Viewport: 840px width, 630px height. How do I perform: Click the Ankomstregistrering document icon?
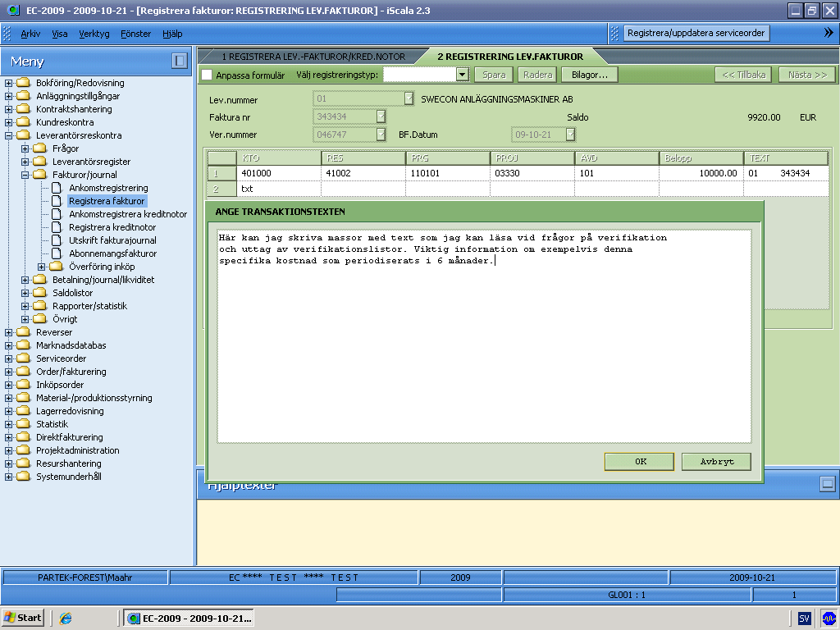click(57, 188)
